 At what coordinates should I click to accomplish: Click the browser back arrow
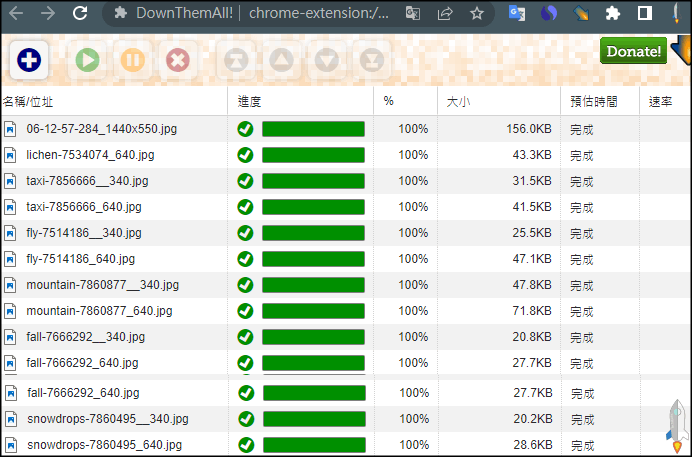coord(15,14)
